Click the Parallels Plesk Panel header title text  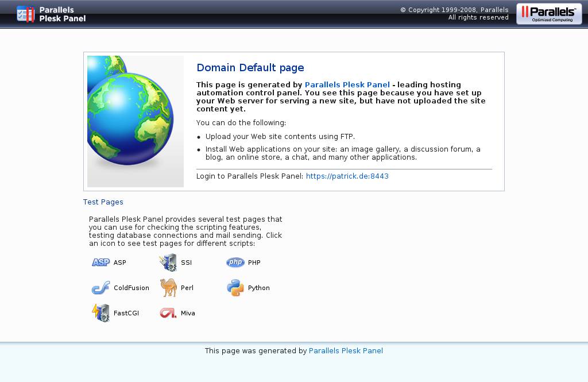pos(62,14)
